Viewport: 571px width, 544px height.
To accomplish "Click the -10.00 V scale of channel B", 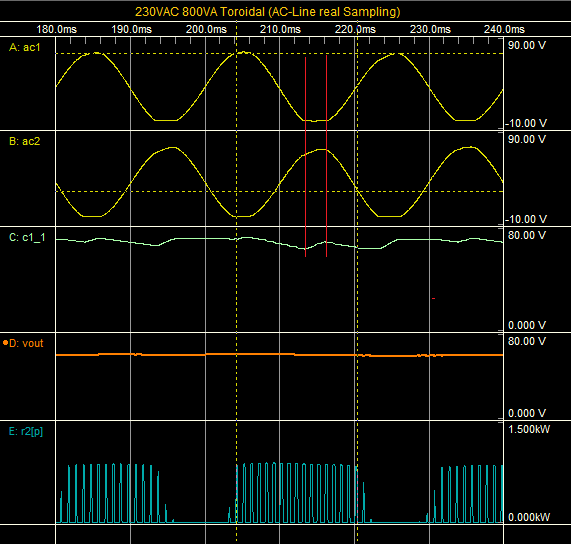I will pyautogui.click(x=526, y=219).
